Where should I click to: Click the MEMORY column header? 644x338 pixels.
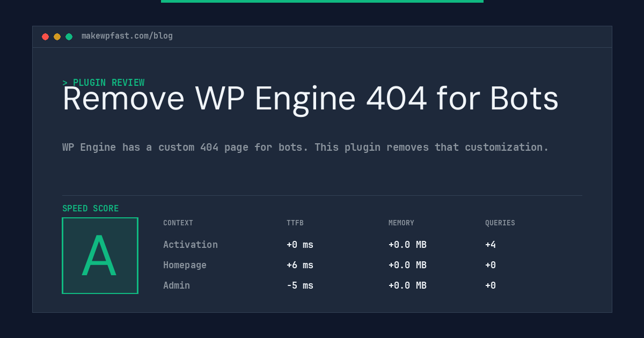coord(401,223)
